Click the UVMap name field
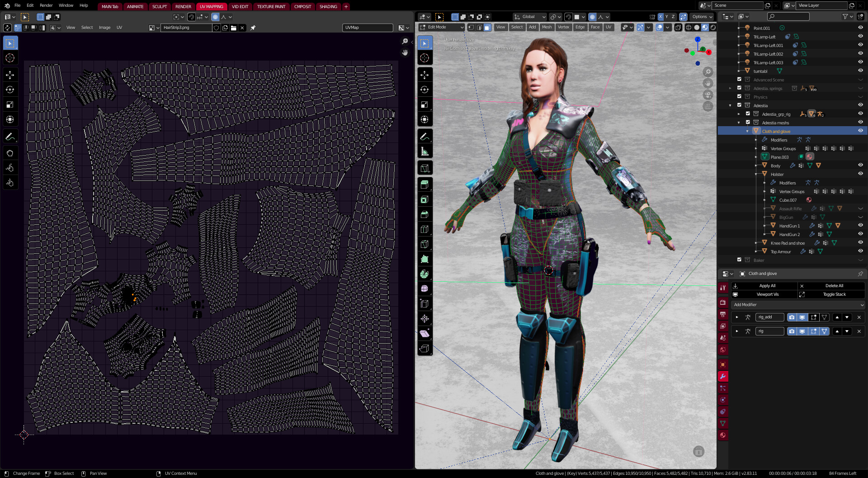Viewport: 868px width, 478px height. coord(367,28)
